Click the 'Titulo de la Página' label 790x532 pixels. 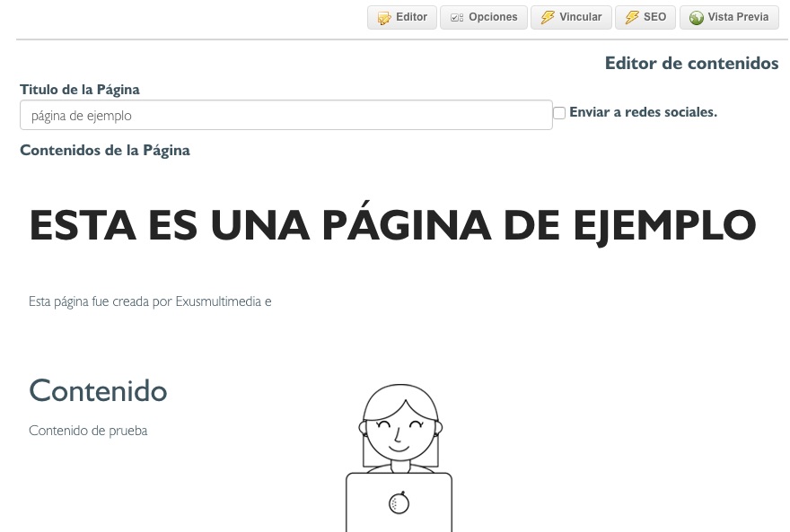click(80, 90)
